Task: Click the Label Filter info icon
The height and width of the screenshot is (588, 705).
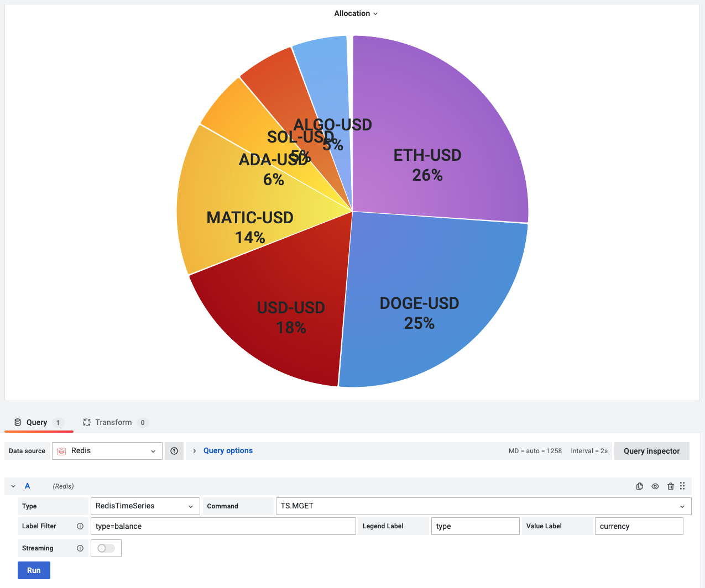Action: tap(80, 526)
